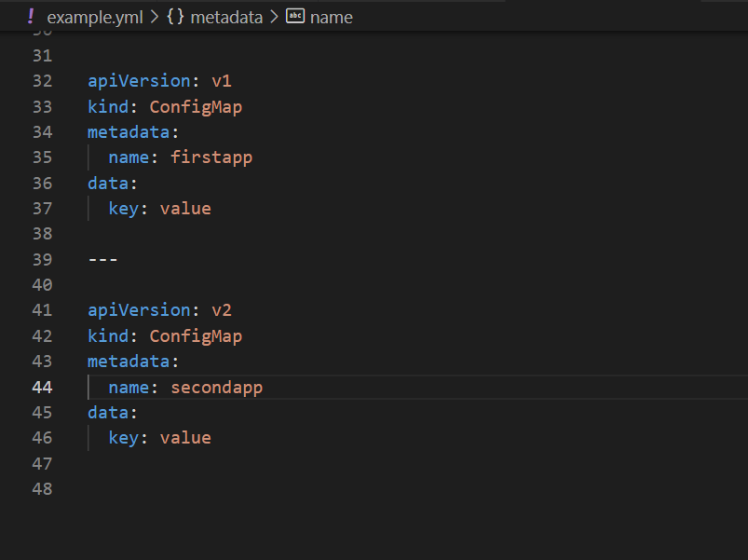The image size is (748, 560).
Task: Open the example.yml breadcrumb dropdown
Action: [x=95, y=16]
